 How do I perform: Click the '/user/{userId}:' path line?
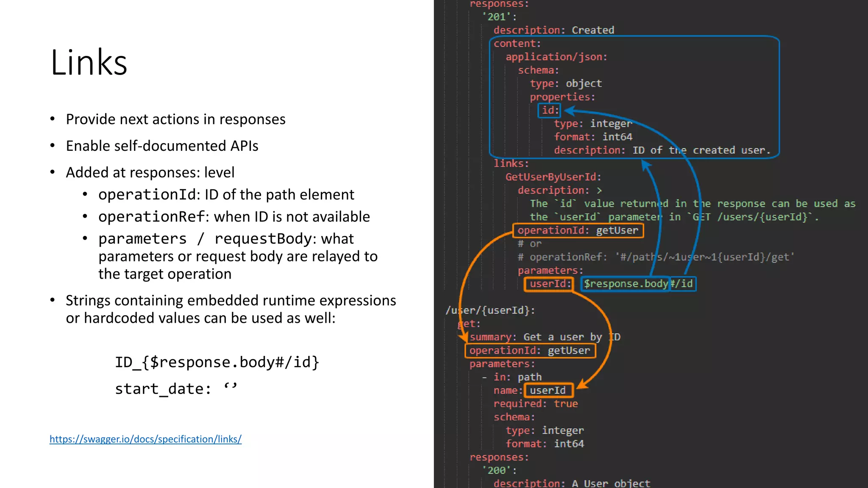[490, 311]
